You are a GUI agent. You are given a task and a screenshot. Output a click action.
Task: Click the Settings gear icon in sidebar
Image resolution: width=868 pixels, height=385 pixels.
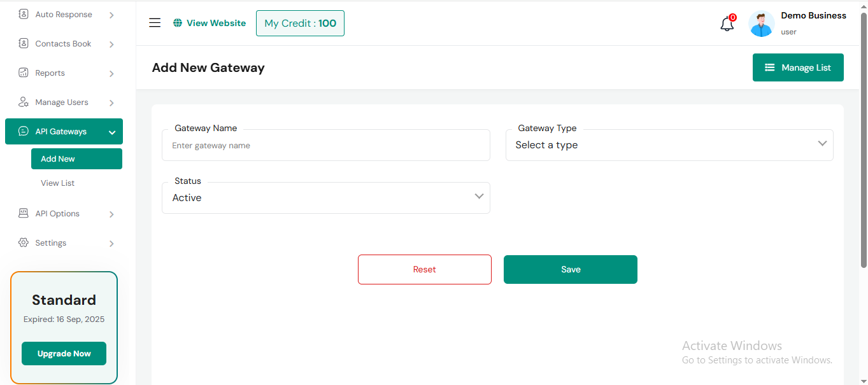pos(24,242)
